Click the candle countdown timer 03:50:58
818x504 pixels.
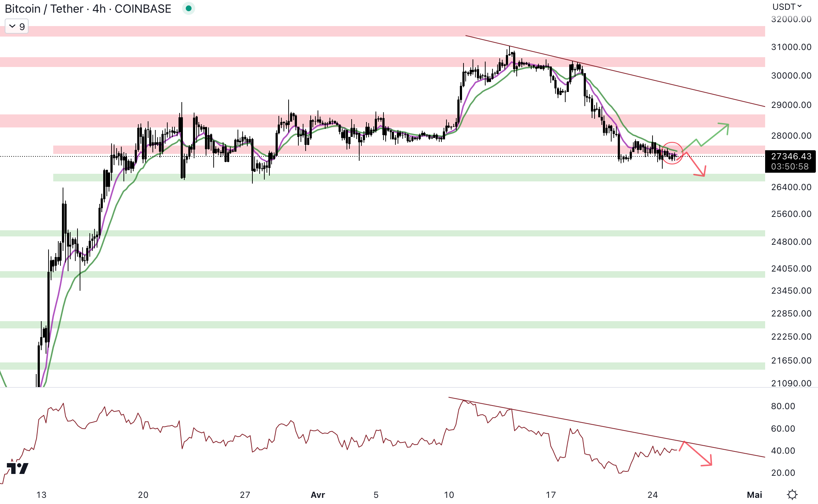(790, 167)
